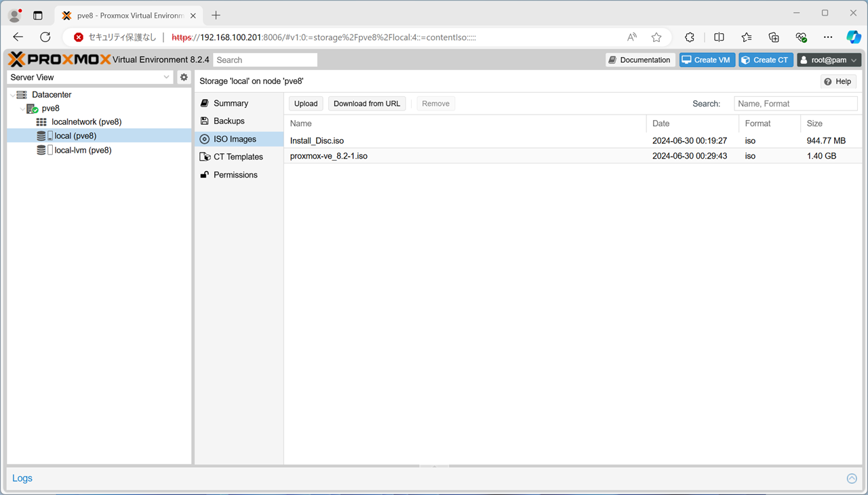Open the Backups section
868x495 pixels.
click(229, 121)
